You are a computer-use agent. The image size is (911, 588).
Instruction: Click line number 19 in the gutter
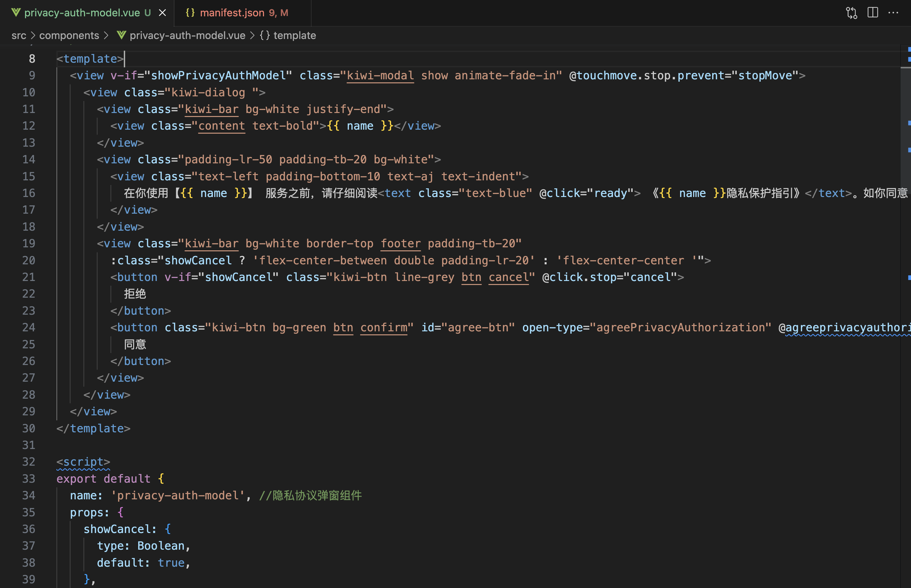(29, 244)
